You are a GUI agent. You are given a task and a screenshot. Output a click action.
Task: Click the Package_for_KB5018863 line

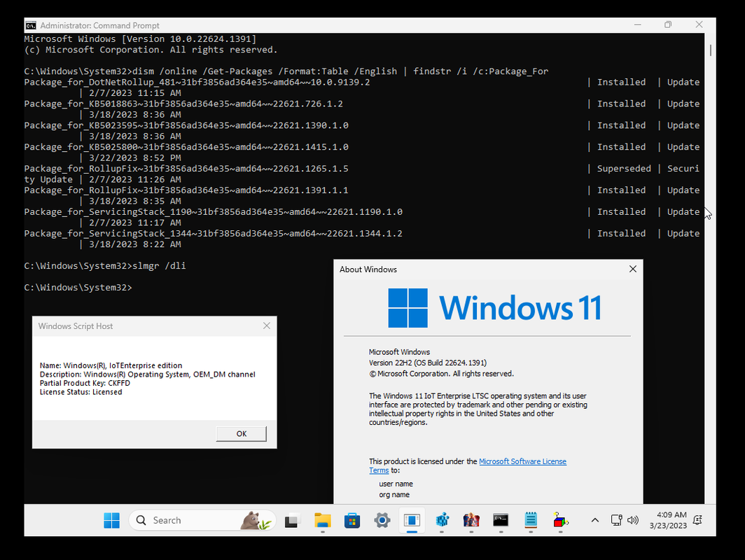(x=183, y=104)
